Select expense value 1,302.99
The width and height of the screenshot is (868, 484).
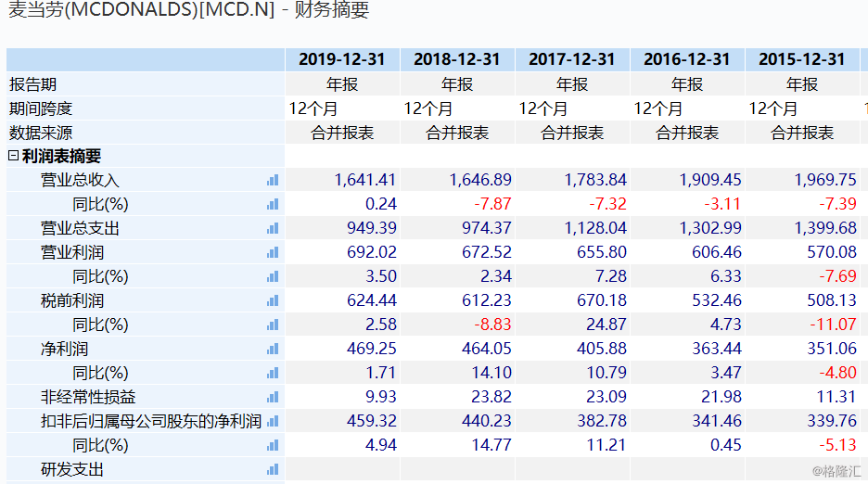pyautogui.click(x=710, y=227)
